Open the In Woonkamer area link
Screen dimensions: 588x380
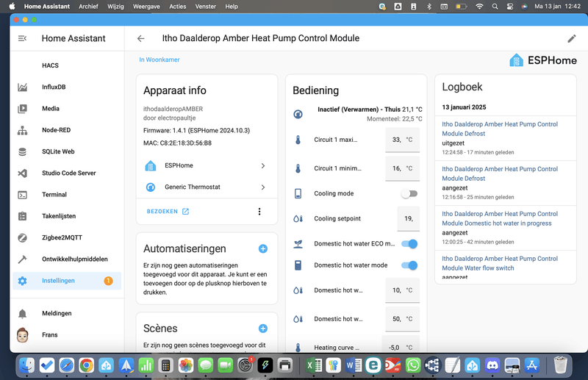click(x=159, y=60)
